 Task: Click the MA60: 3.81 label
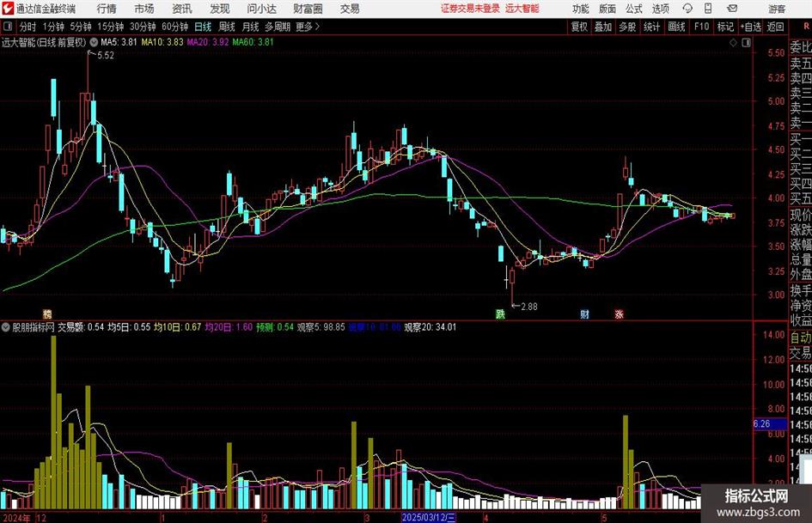pyautogui.click(x=253, y=42)
